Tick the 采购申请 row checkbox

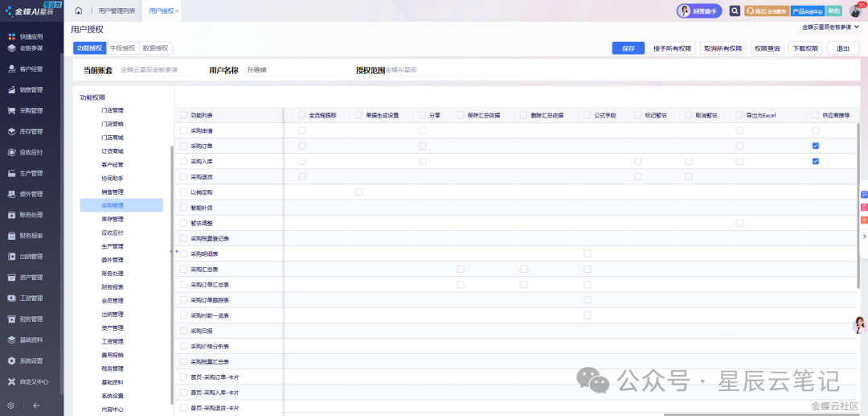coord(184,130)
